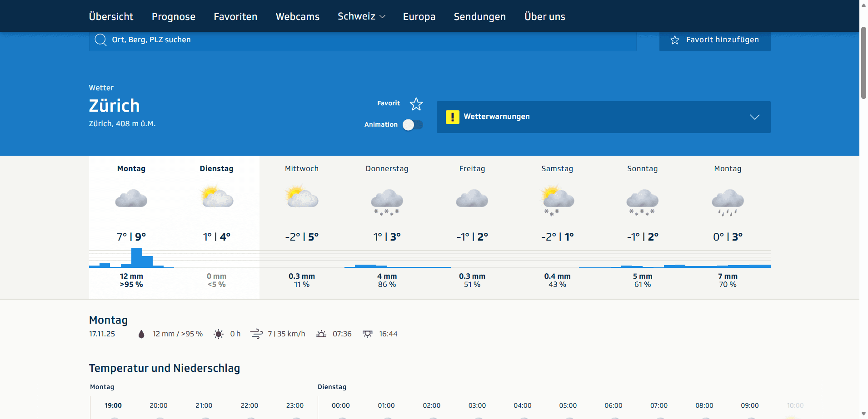The width and height of the screenshot is (868, 419).
Task: Open Sendungen navigation item
Action: [480, 16]
